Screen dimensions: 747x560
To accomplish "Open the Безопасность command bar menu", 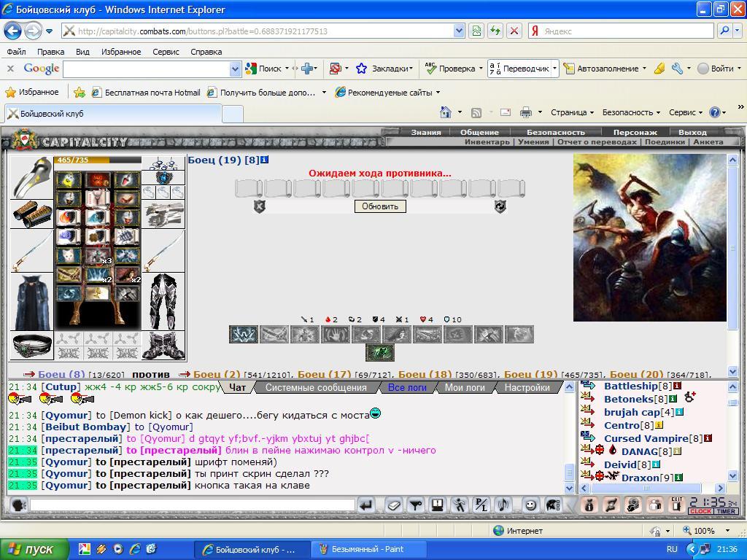I will coord(631,112).
